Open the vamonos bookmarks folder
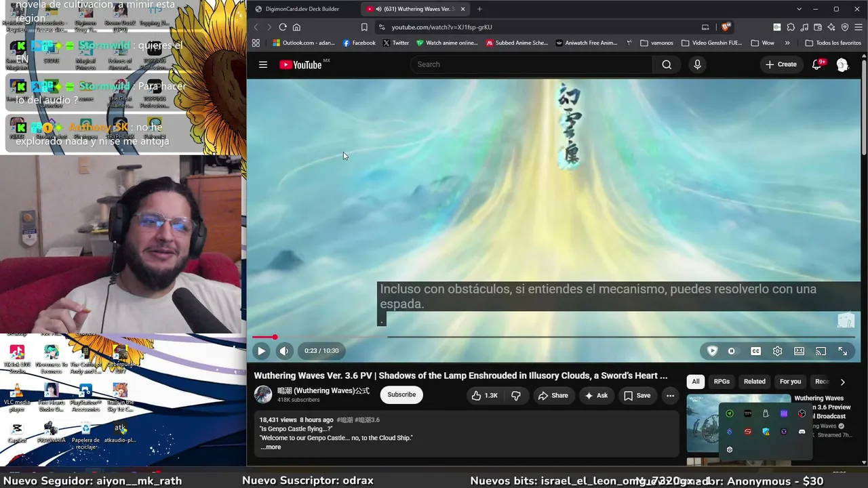Image resolution: width=868 pixels, height=488 pixels. coord(657,43)
